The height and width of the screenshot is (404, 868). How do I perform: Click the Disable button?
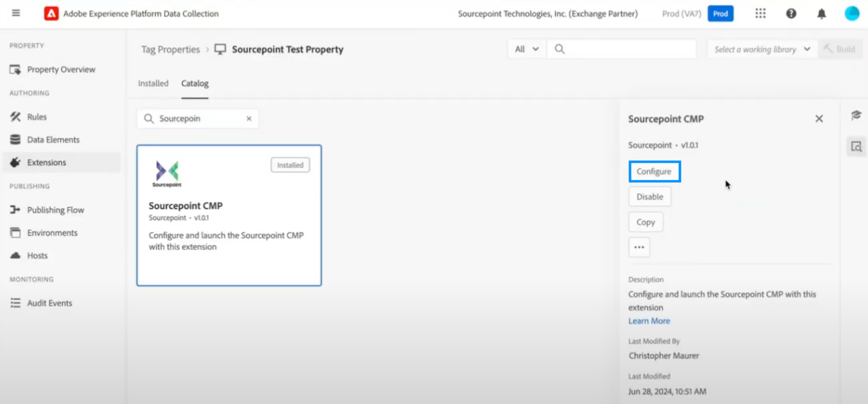point(650,197)
